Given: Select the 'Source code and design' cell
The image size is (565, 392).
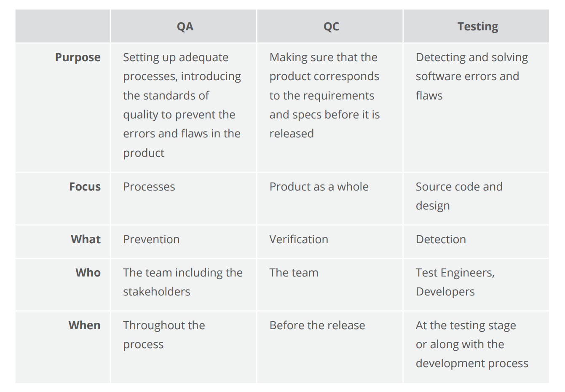Looking at the screenshot, I should [459, 196].
